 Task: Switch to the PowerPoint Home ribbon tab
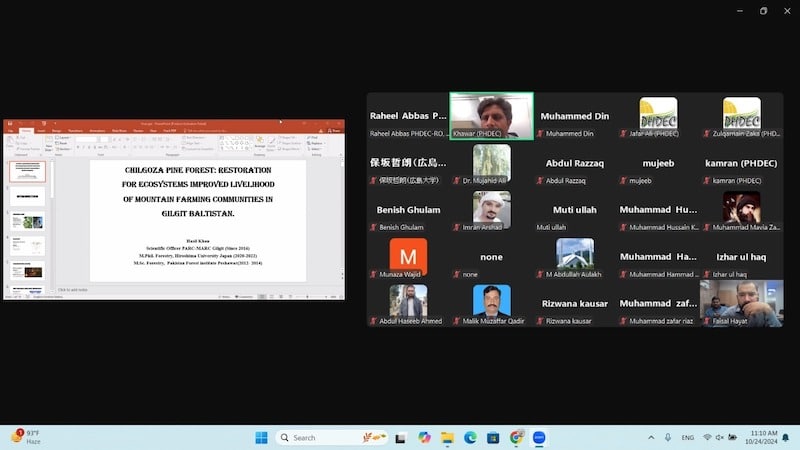click(26, 131)
